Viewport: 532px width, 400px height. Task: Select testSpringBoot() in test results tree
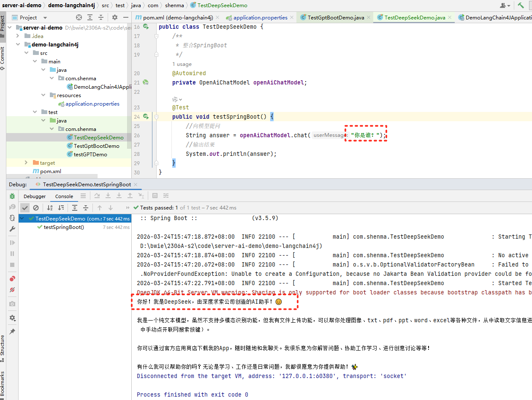tap(64, 227)
